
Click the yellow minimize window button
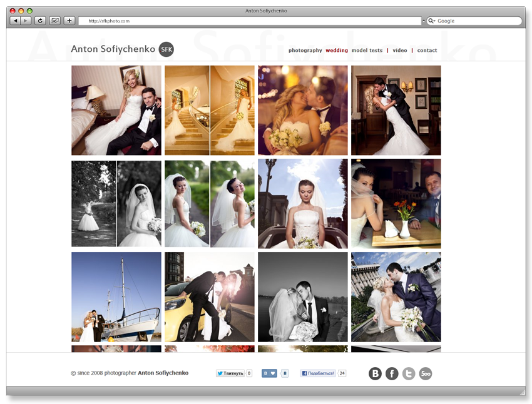pos(21,11)
